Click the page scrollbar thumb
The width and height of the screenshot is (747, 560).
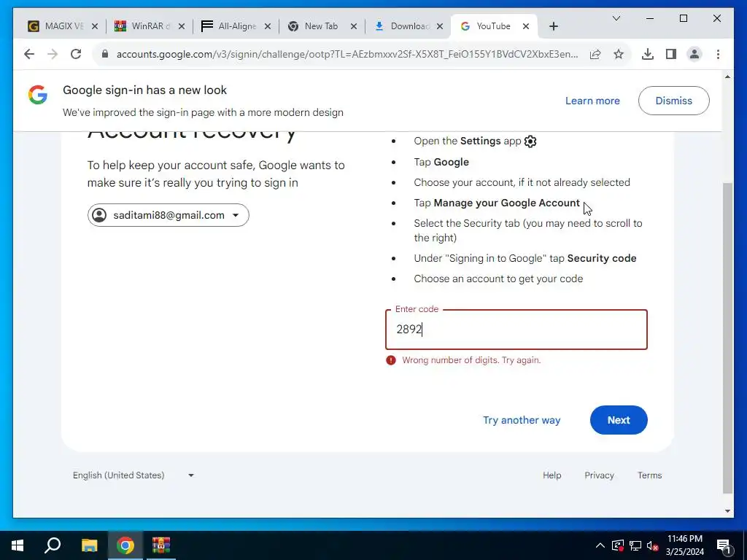727,338
